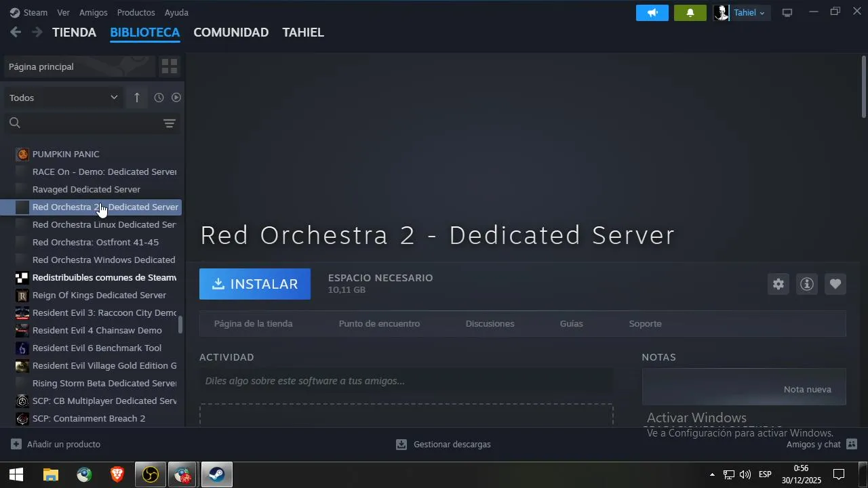Open the Guías link
The height and width of the screenshot is (488, 868).
[572, 324]
